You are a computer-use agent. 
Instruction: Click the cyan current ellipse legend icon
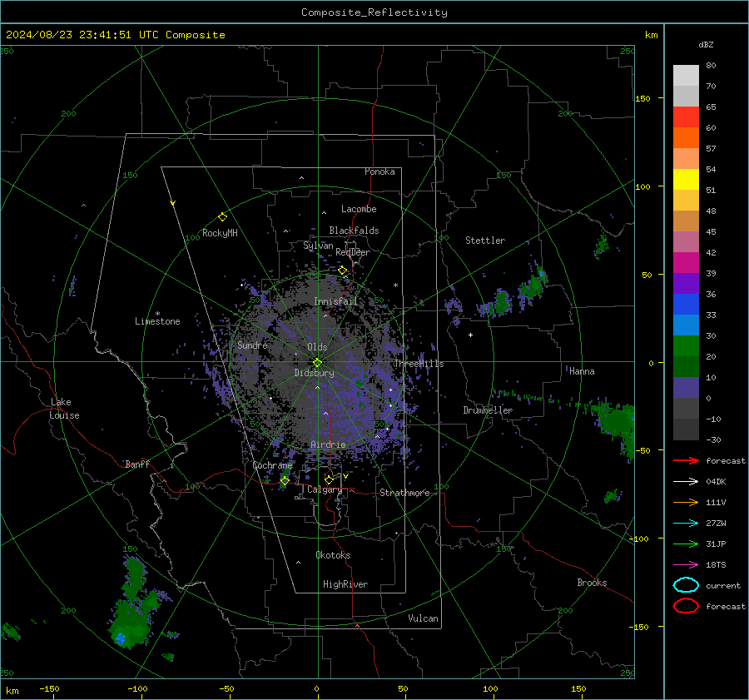click(686, 585)
